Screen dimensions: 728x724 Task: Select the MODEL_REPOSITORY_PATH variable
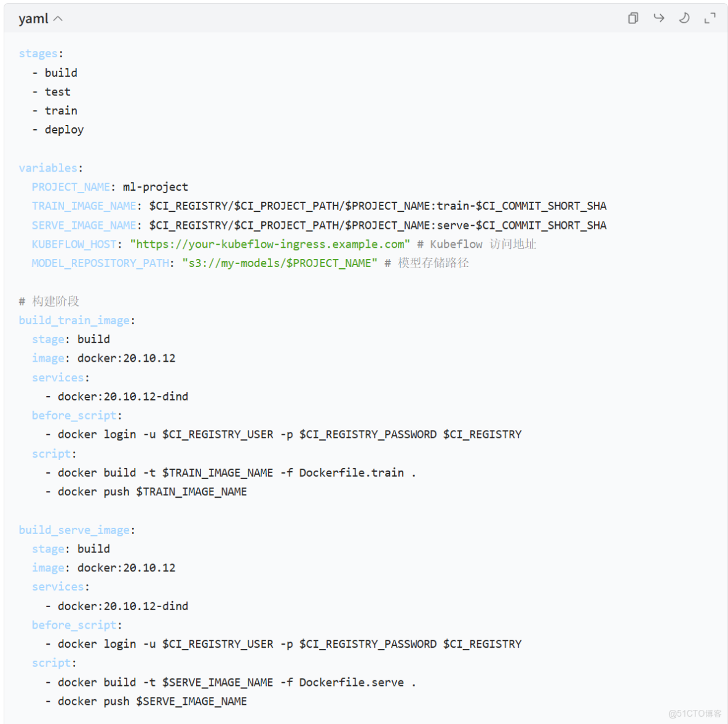pyautogui.click(x=100, y=263)
